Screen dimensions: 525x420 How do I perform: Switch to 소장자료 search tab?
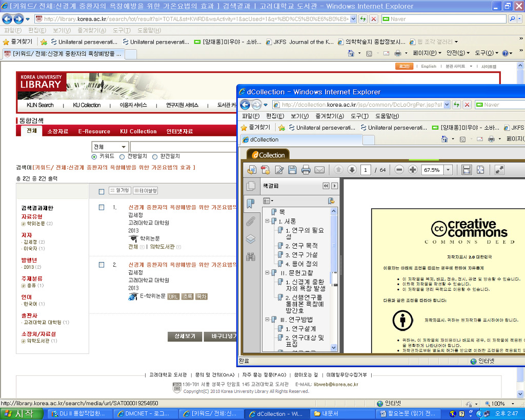[x=58, y=131]
